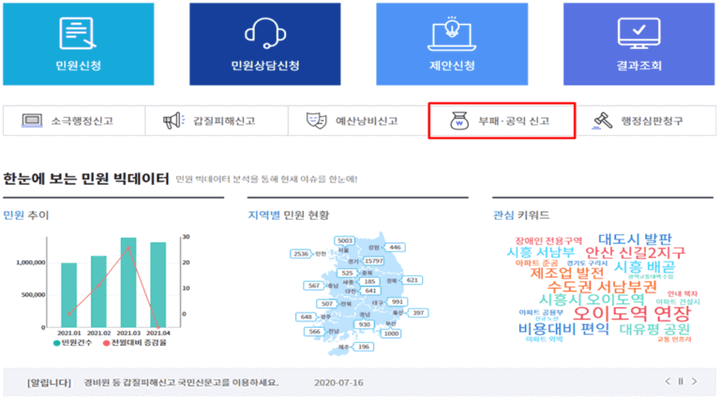Click the keyword 대도시 발판
The width and height of the screenshot is (720, 400).
coord(635,239)
